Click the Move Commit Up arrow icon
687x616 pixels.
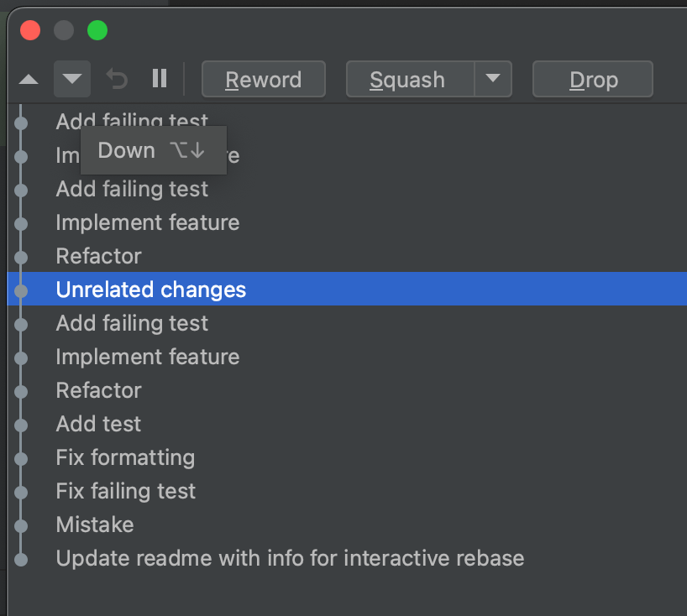click(29, 79)
